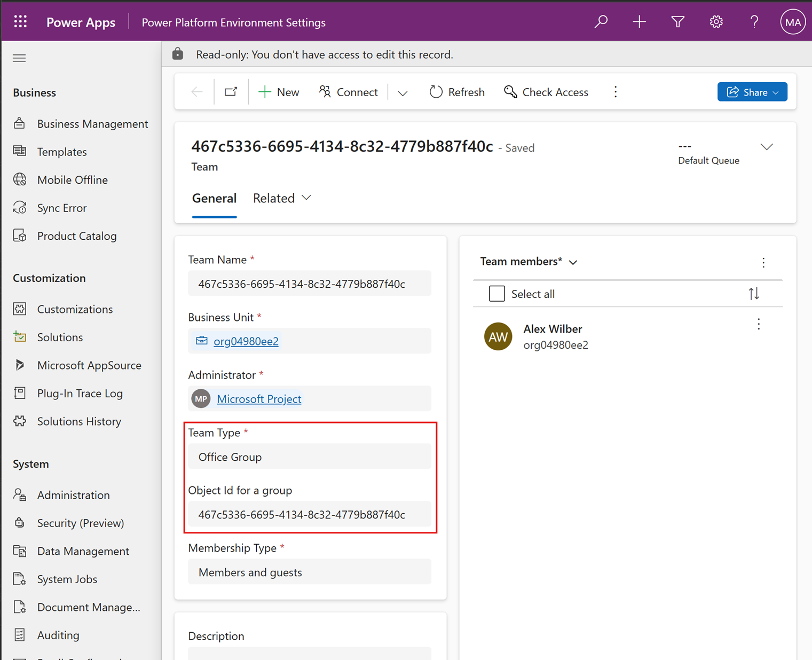Image resolution: width=812 pixels, height=660 pixels.
Task: Expand the Connect split button dropdown arrow
Action: click(x=403, y=92)
